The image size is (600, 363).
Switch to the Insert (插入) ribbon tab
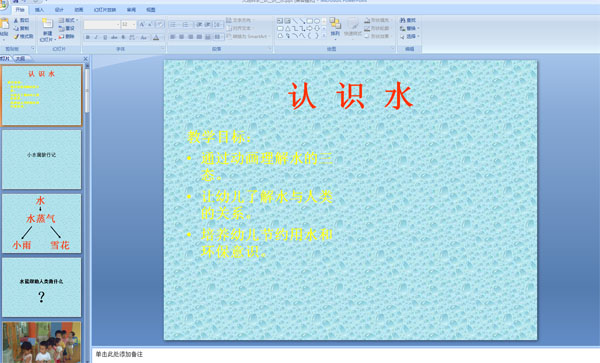(39, 10)
